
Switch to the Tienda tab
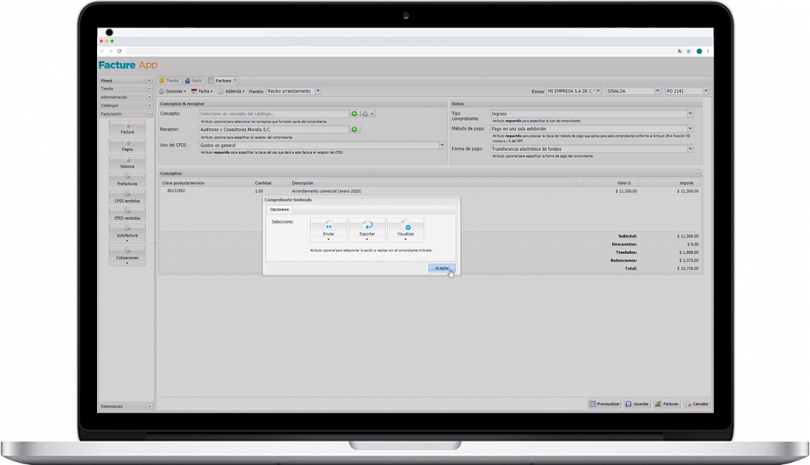170,79
